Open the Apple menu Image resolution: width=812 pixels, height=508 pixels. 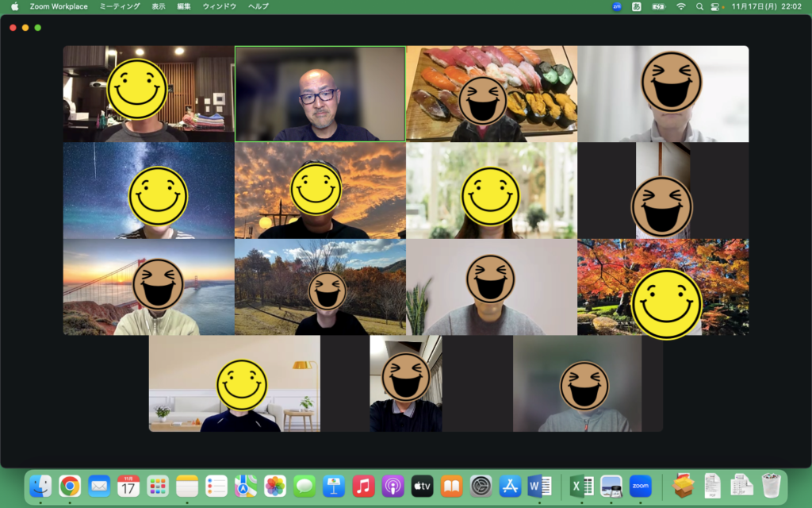(14, 6)
